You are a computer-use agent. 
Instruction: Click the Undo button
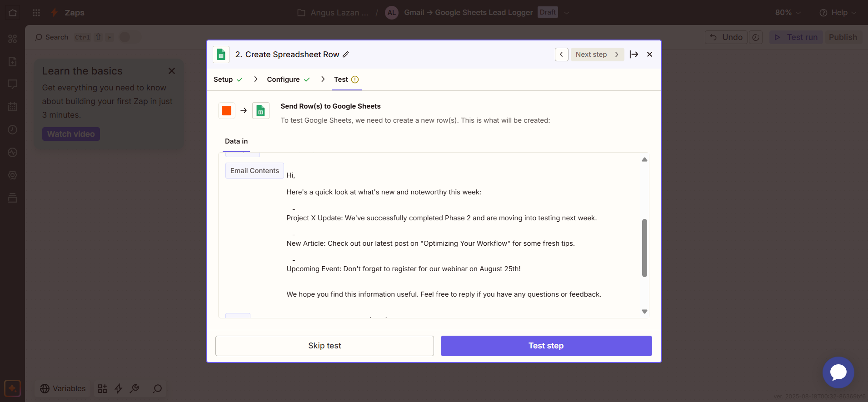coord(726,37)
